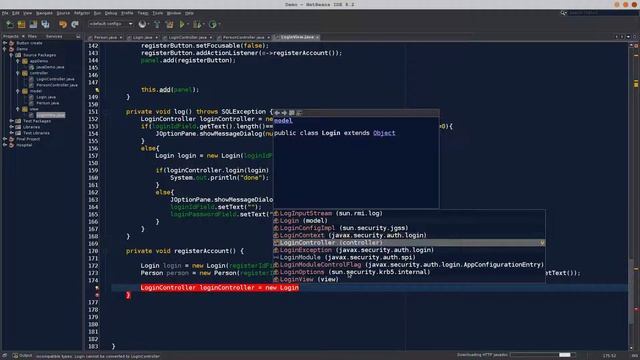Open the Window menu
The image size is (640, 360).
(x=174, y=13)
